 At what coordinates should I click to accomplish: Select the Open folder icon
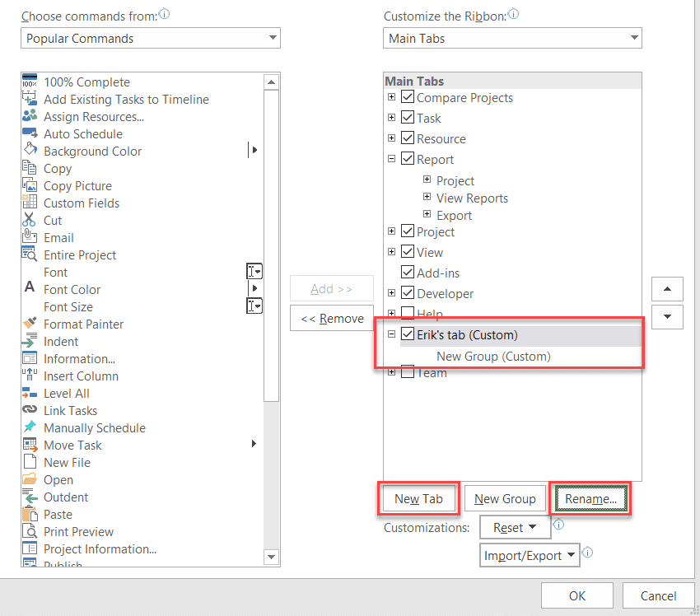[30, 479]
